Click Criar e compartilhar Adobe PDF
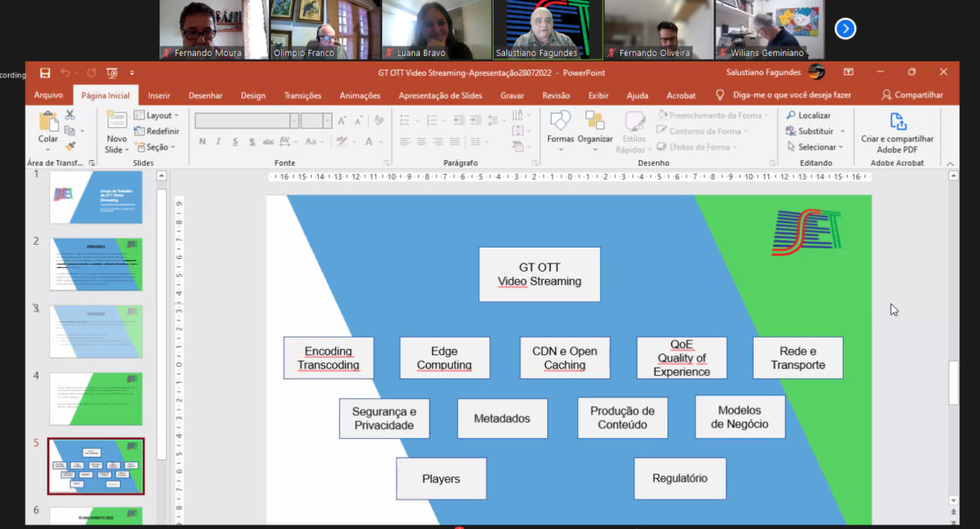This screenshot has width=980, height=529. coord(897,133)
